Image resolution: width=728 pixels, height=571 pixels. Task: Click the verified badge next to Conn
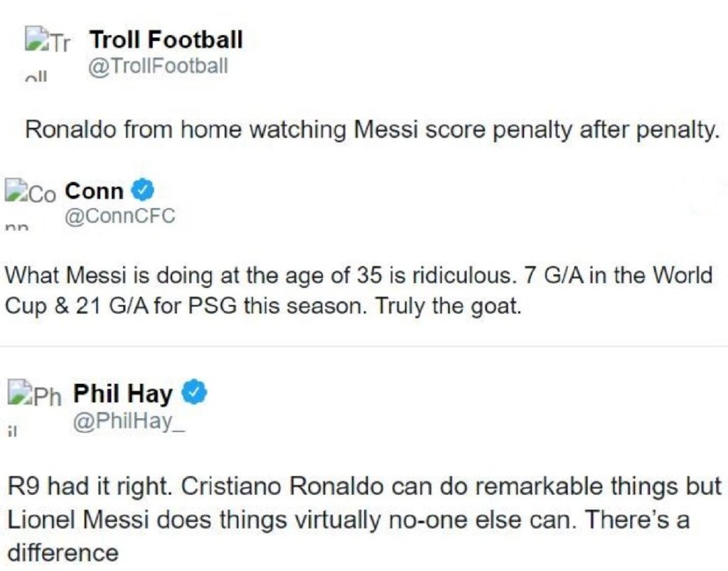click(x=142, y=190)
